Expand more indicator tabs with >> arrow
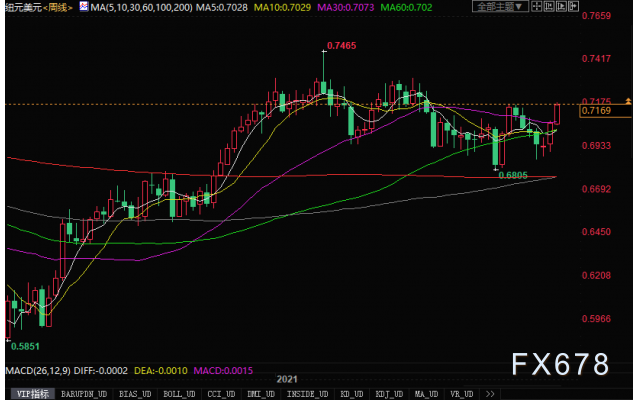 (490, 394)
